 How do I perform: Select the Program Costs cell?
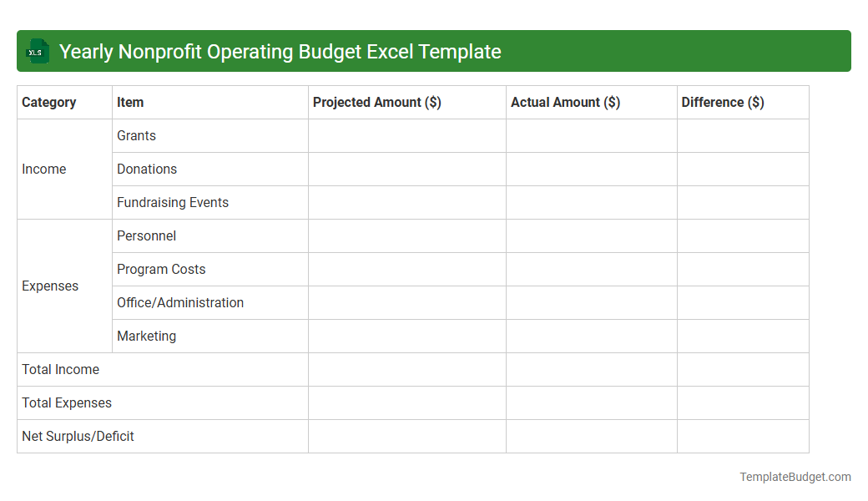161,269
